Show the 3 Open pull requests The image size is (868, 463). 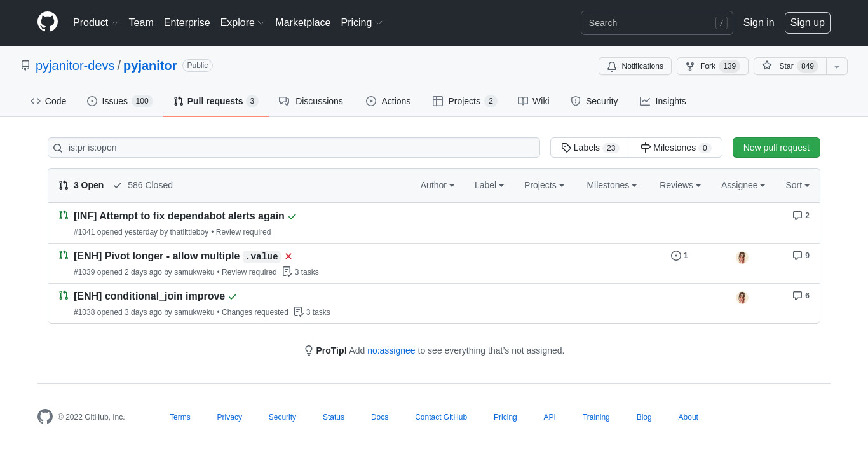(81, 185)
